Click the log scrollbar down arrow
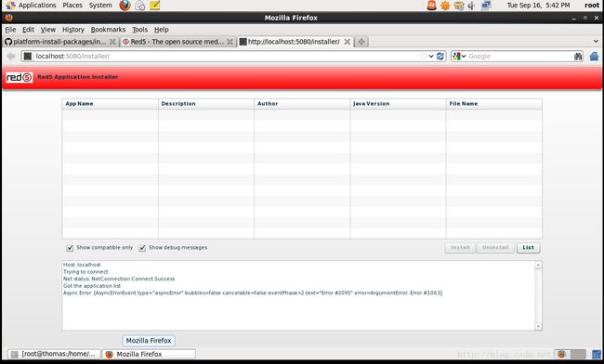This screenshot has width=604, height=364. coord(538,326)
